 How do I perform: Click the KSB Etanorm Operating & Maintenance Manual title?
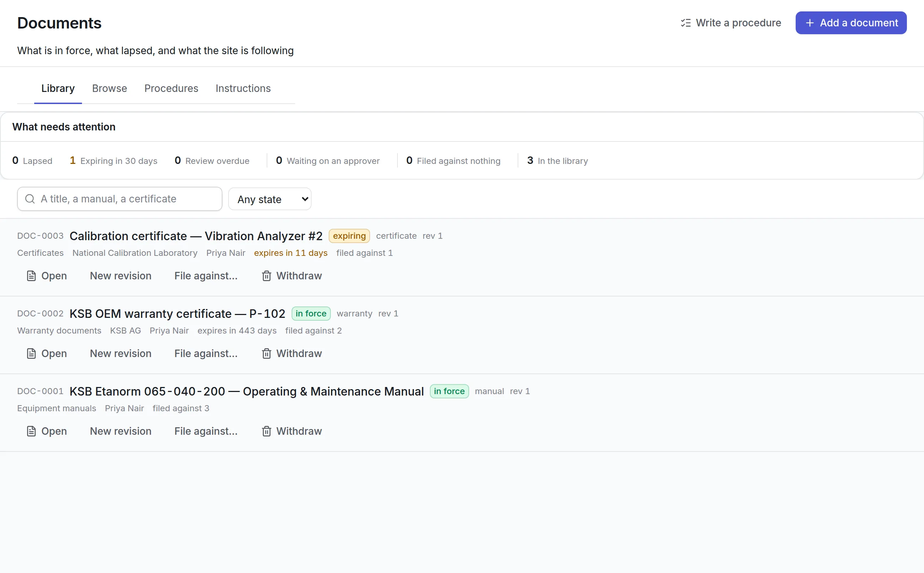click(247, 392)
